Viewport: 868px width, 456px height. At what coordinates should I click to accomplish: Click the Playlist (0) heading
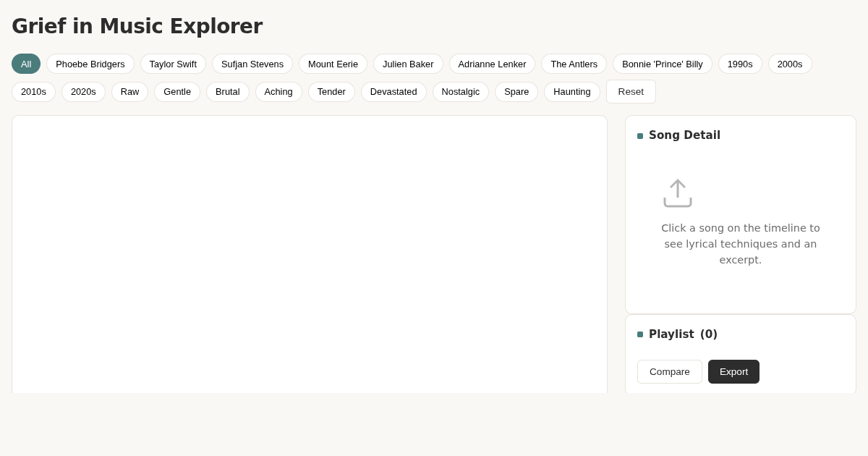click(683, 334)
